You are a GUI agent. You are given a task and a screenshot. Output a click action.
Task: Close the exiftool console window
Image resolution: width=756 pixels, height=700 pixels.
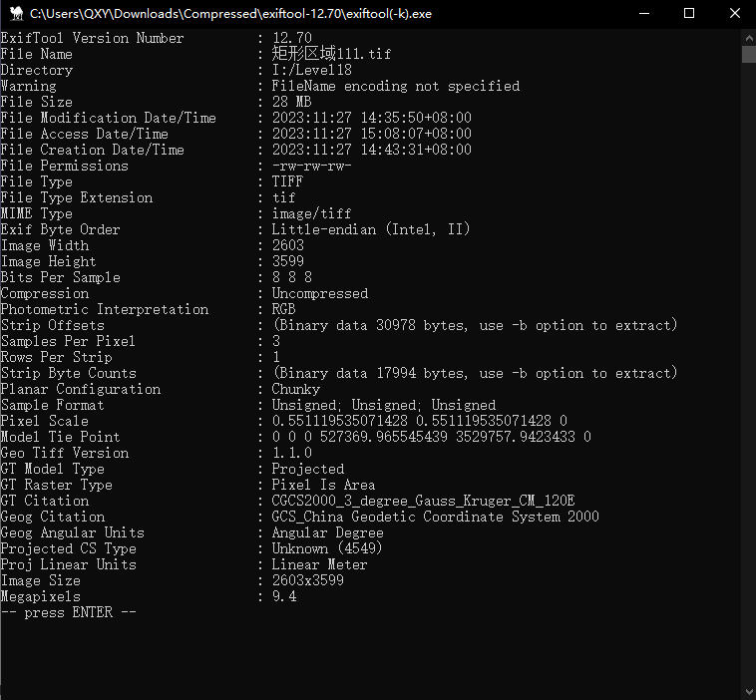click(733, 14)
